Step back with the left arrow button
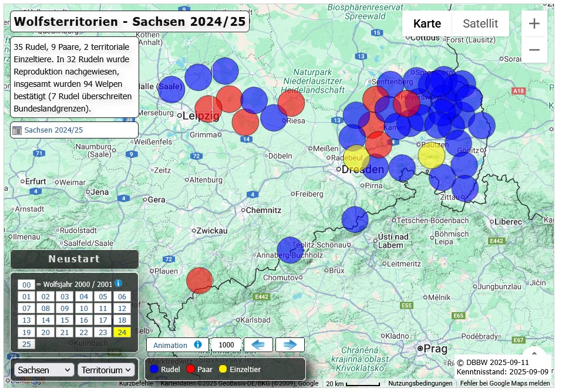This screenshot has height=392, width=562. point(258,345)
